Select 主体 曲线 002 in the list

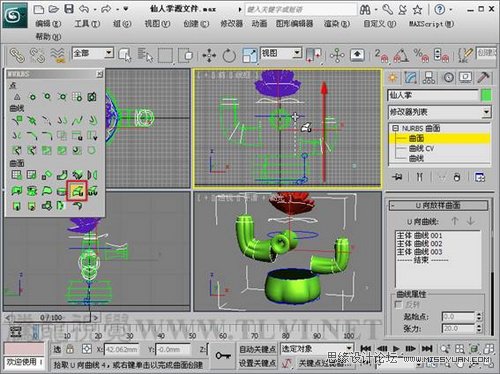[x=419, y=244]
